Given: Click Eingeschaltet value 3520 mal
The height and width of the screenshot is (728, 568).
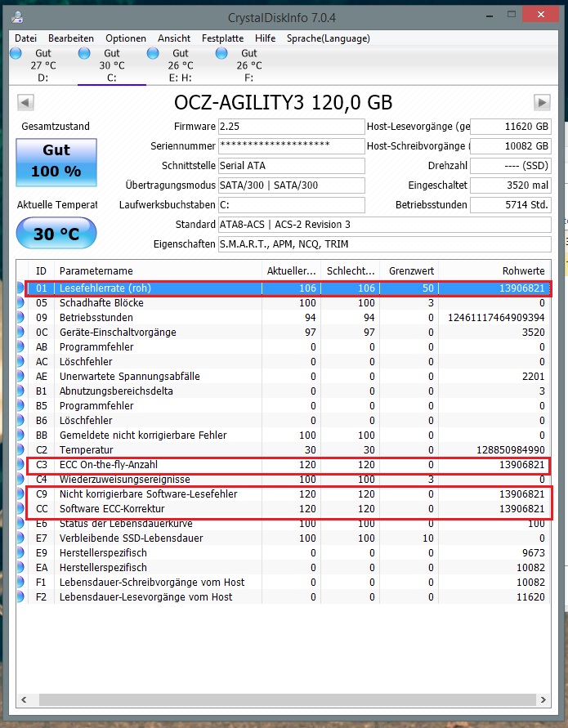Looking at the screenshot, I should tap(511, 185).
